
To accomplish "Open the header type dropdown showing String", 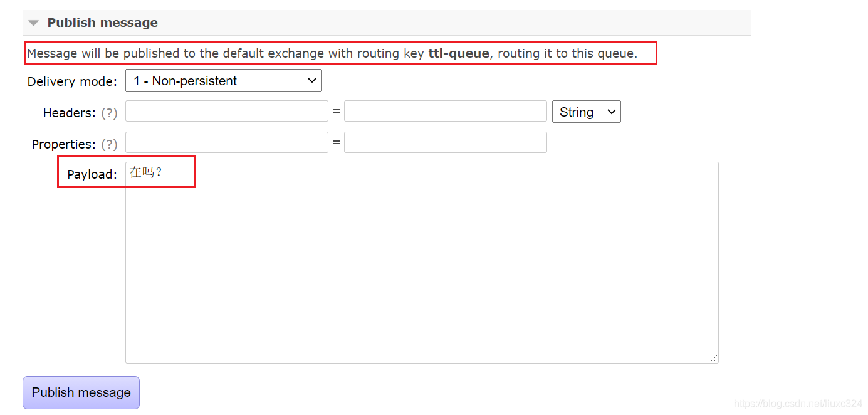I will (x=586, y=112).
